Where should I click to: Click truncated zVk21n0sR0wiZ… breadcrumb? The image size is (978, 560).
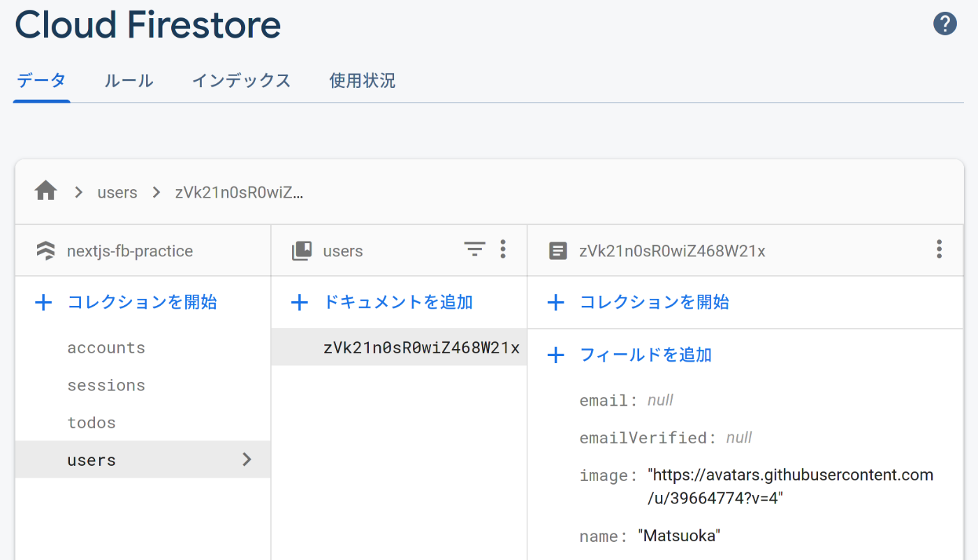240,193
